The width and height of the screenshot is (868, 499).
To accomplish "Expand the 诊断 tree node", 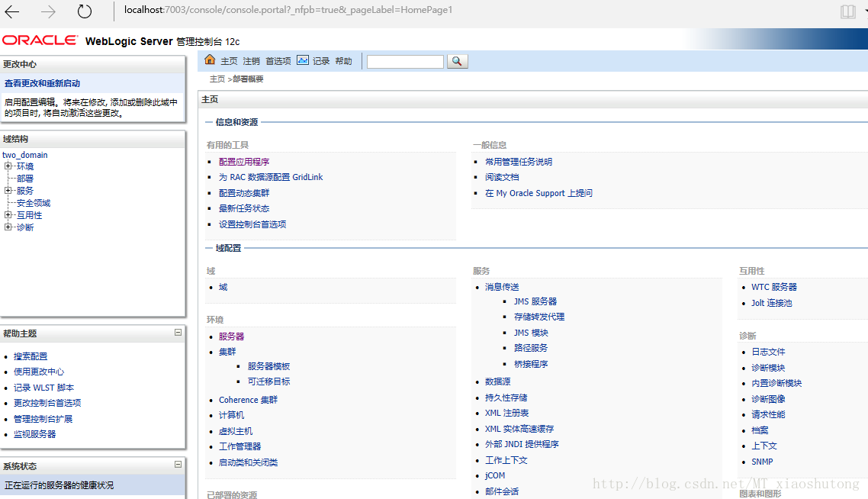I will (8, 227).
